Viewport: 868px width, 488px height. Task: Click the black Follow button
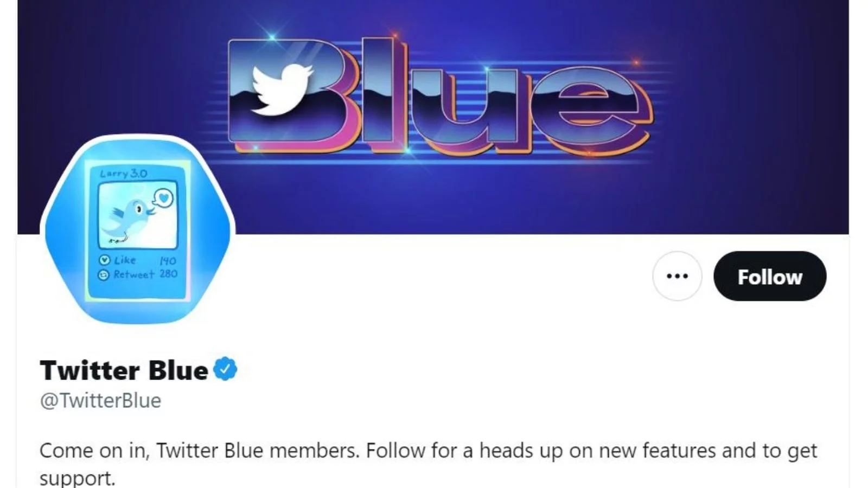coord(770,276)
